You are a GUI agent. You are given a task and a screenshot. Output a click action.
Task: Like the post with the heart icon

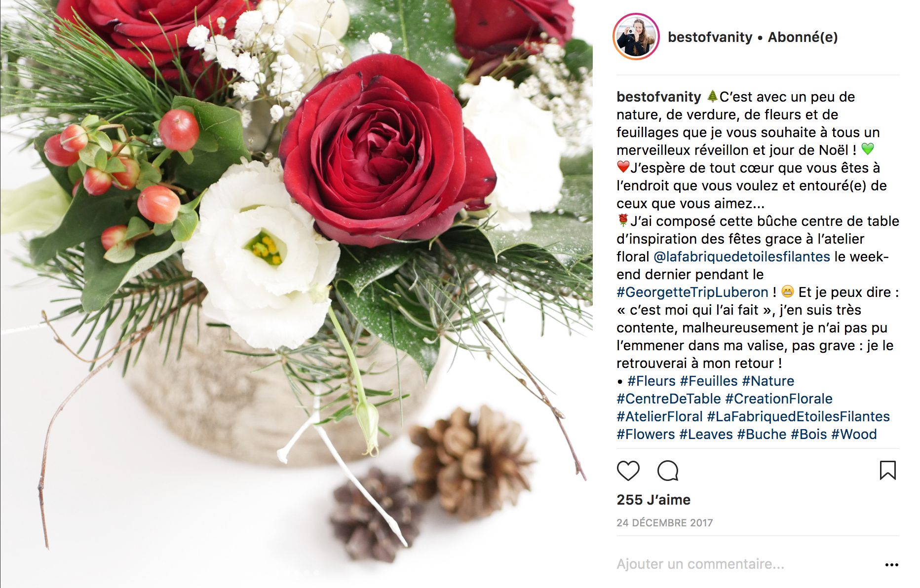(x=628, y=471)
